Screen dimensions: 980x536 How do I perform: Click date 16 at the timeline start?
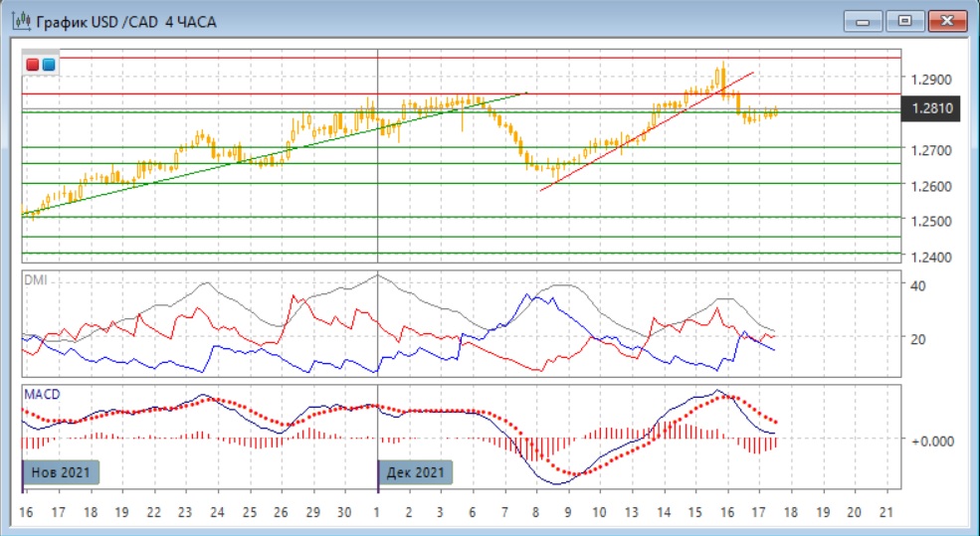tap(27, 511)
